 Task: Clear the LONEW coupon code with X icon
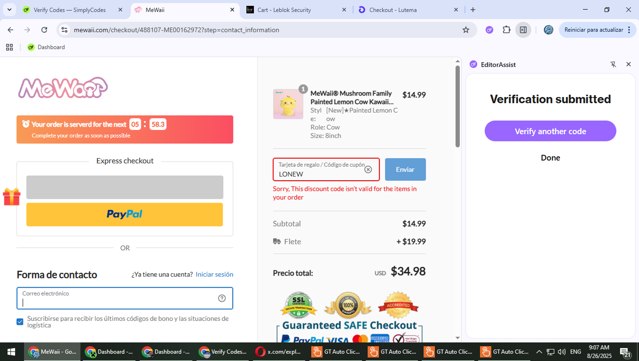point(368,169)
